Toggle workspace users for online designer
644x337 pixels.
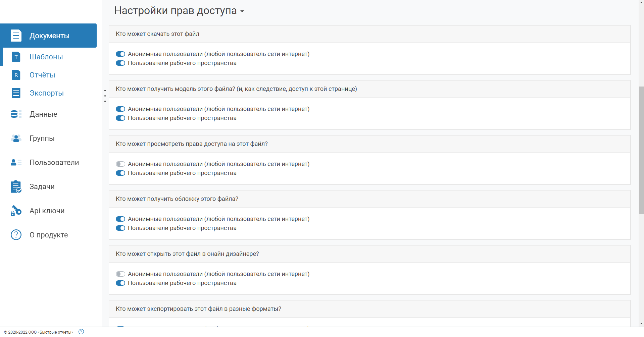[120, 283]
